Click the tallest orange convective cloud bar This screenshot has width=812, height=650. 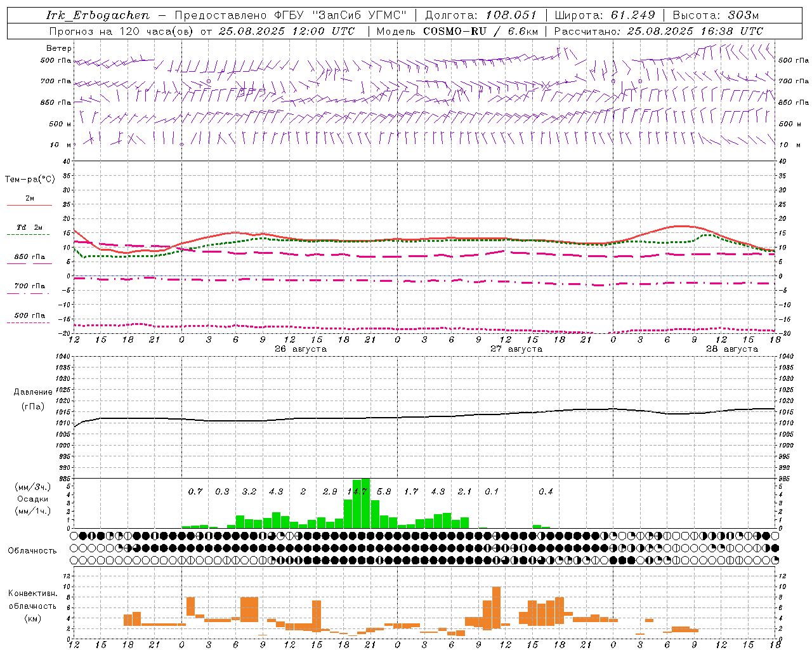pos(496,607)
